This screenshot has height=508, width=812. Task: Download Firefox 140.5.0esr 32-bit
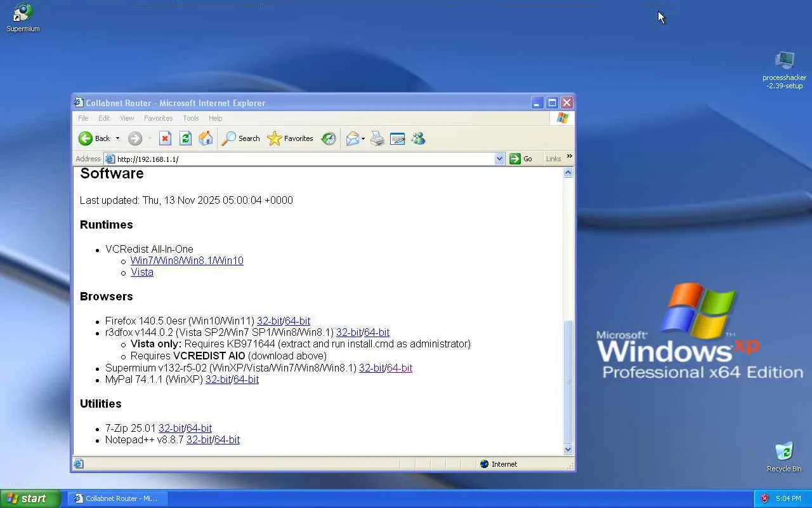point(270,321)
